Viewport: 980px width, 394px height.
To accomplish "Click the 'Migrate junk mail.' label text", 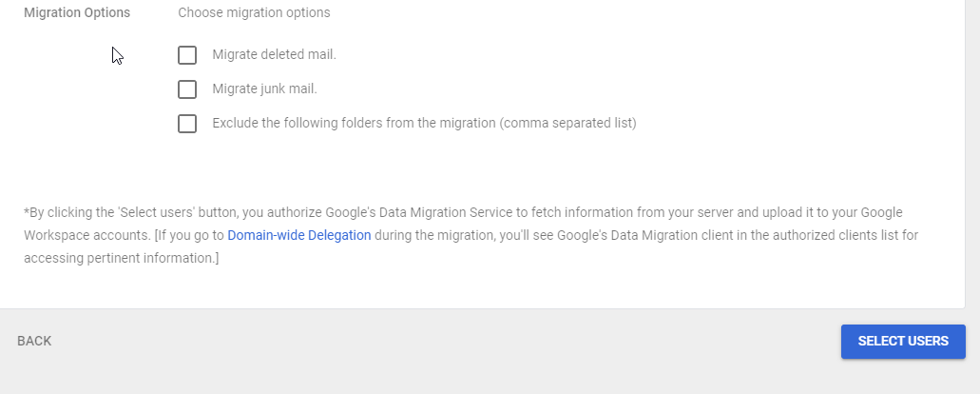I will click(x=264, y=89).
